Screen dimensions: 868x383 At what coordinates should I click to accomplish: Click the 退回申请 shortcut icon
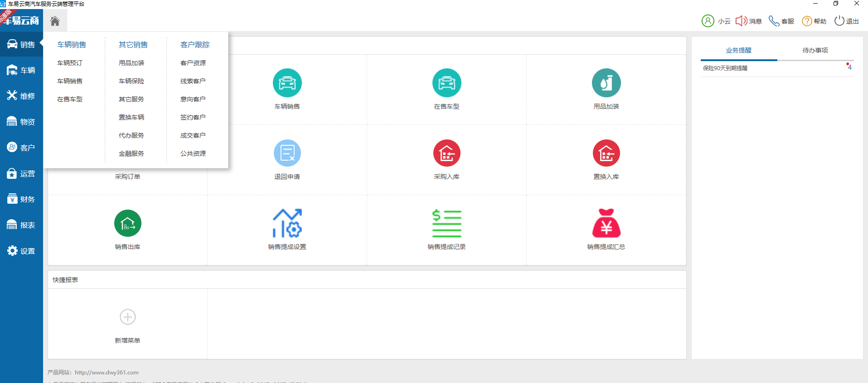[x=287, y=153]
